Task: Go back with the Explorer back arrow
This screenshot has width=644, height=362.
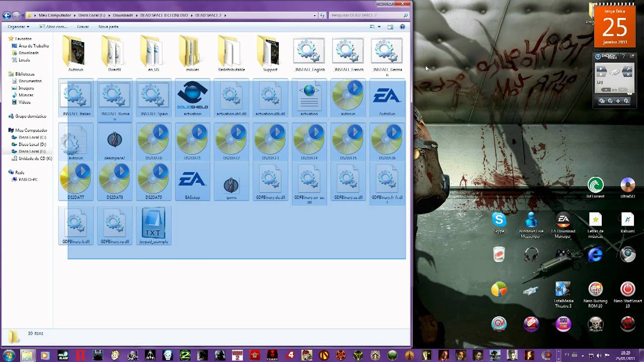Action: 7,16
